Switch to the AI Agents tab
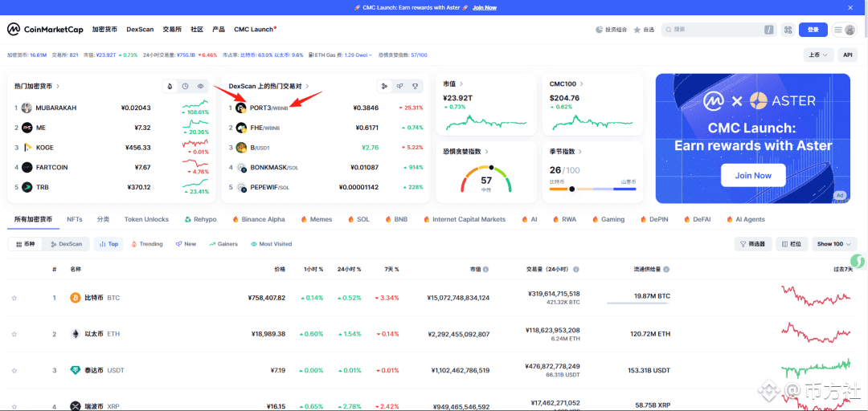The width and height of the screenshot is (868, 411). pyautogui.click(x=746, y=220)
